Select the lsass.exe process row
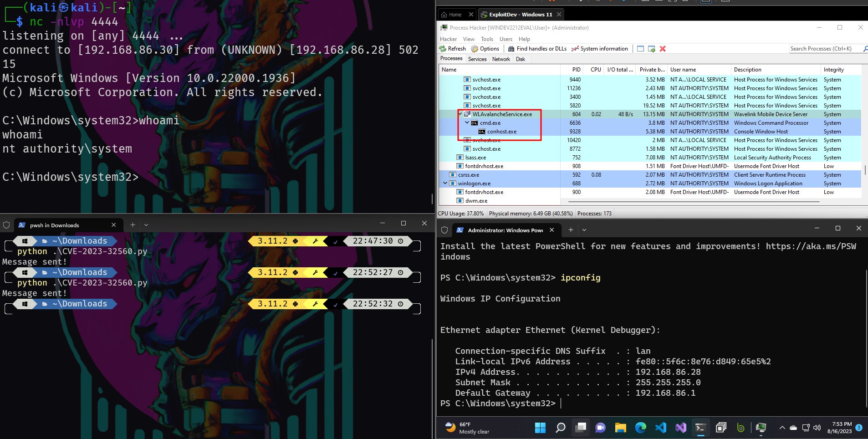This screenshot has width=868, height=439. click(650, 158)
